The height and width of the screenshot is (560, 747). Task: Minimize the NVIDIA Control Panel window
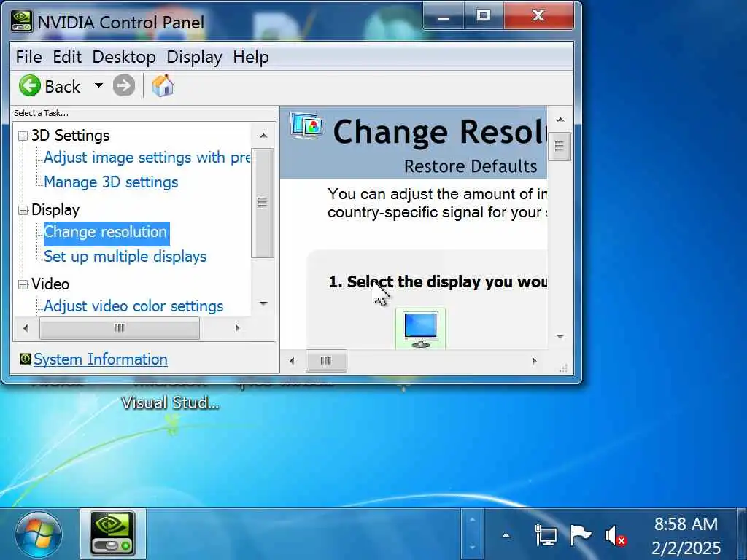point(444,17)
